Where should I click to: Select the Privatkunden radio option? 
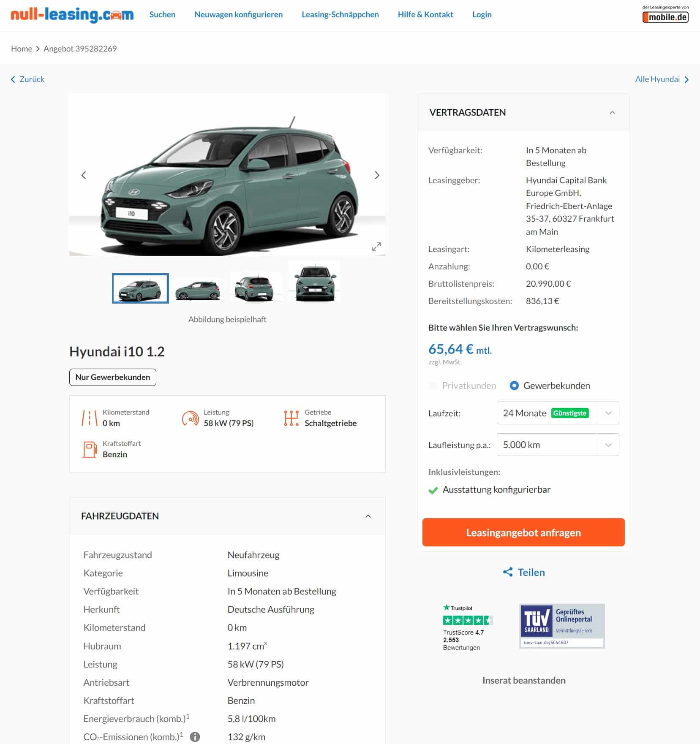tap(433, 386)
